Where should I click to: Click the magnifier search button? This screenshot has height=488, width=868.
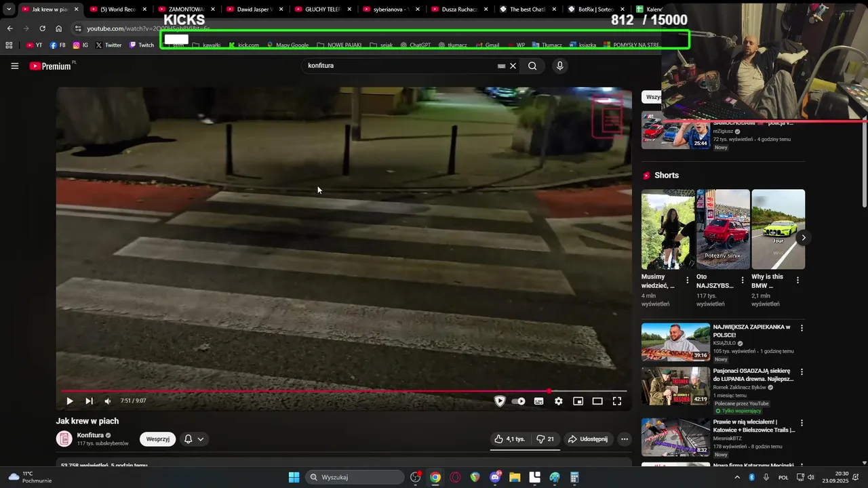click(x=532, y=66)
